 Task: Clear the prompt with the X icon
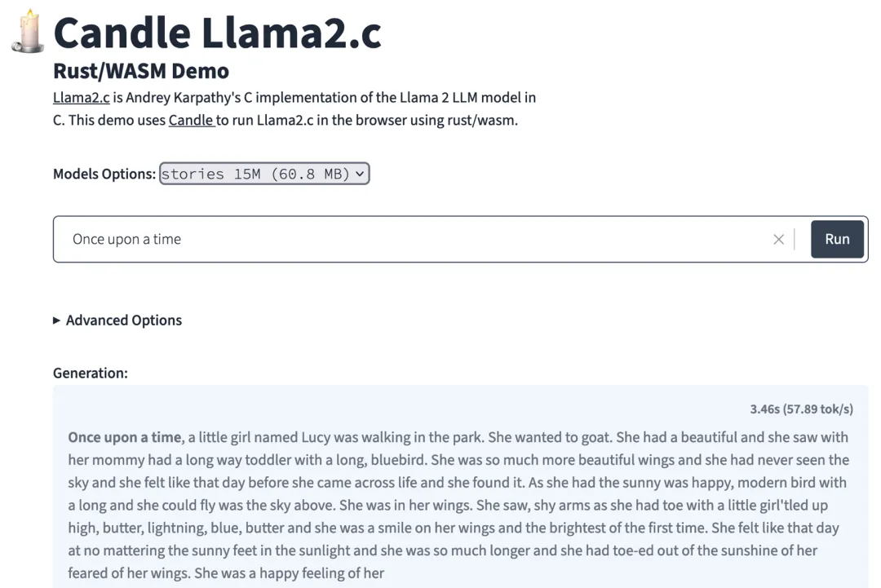coord(778,239)
